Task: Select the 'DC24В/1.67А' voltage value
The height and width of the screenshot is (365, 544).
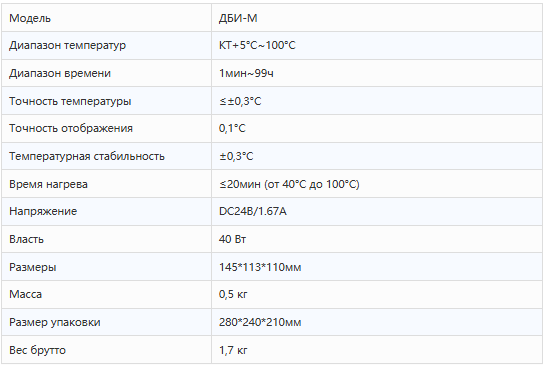Action: [253, 211]
